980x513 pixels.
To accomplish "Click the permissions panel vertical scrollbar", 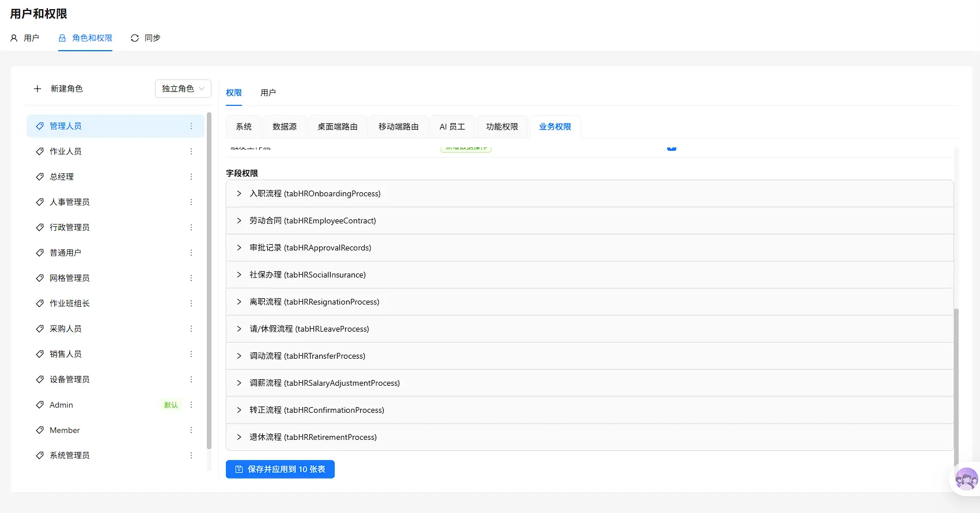I will point(956,387).
